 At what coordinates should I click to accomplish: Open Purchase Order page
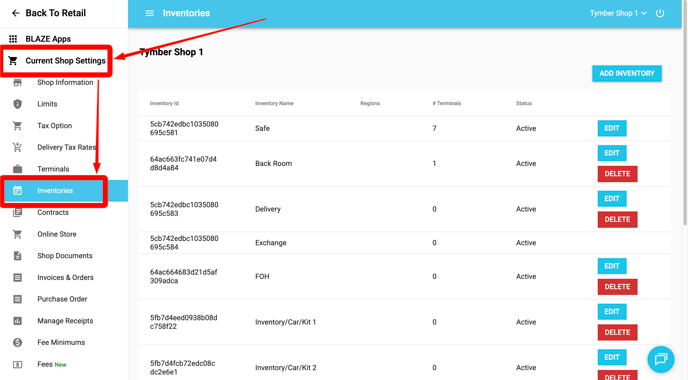[x=62, y=299]
